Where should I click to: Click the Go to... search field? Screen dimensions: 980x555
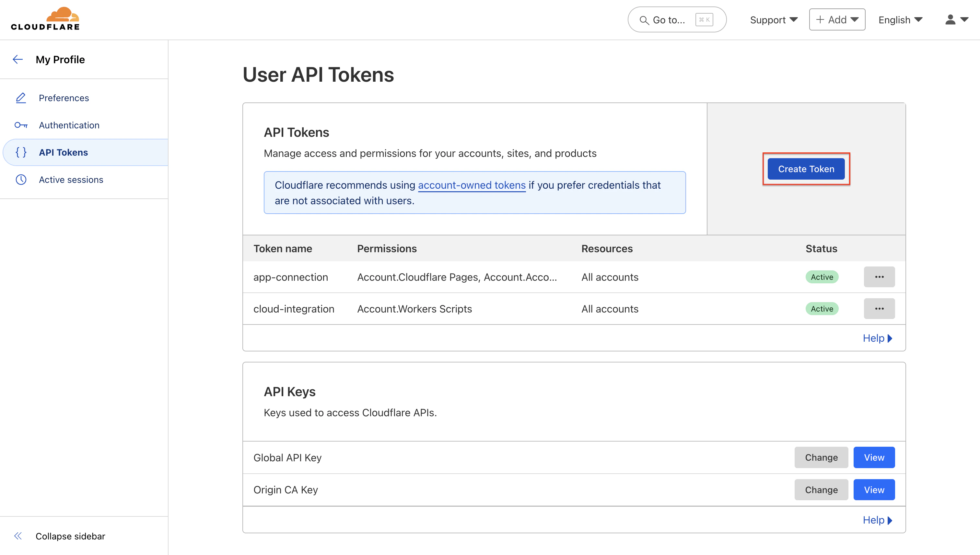[677, 19]
